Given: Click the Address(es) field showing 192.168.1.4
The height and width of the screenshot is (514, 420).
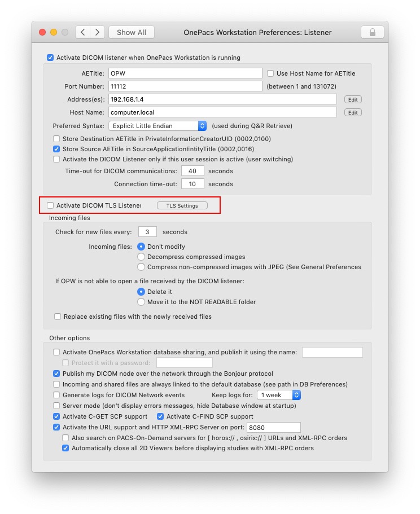Looking at the screenshot, I should 222,99.
